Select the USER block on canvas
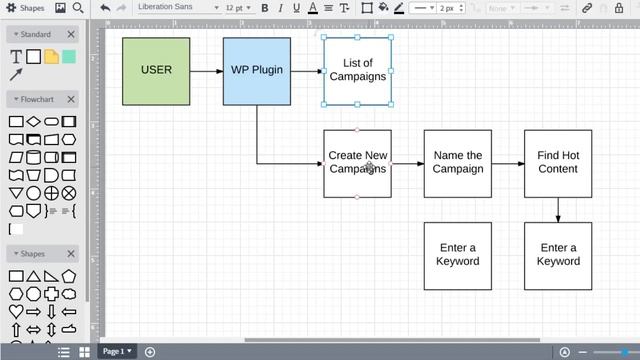Image resolution: width=640 pixels, height=360 pixels. (x=156, y=71)
